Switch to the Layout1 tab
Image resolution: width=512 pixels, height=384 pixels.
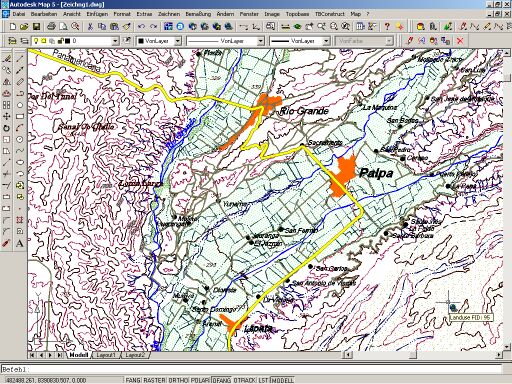tap(105, 355)
